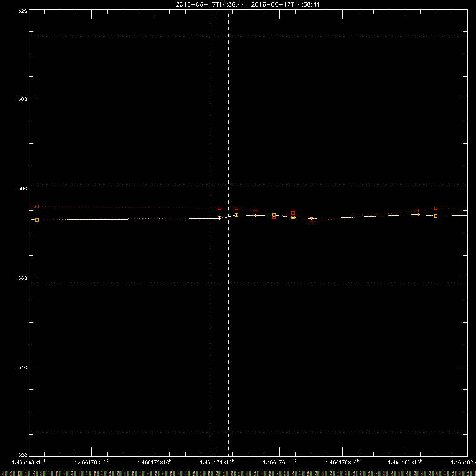
Task: Click the y-axis label 620
Action: point(23,11)
